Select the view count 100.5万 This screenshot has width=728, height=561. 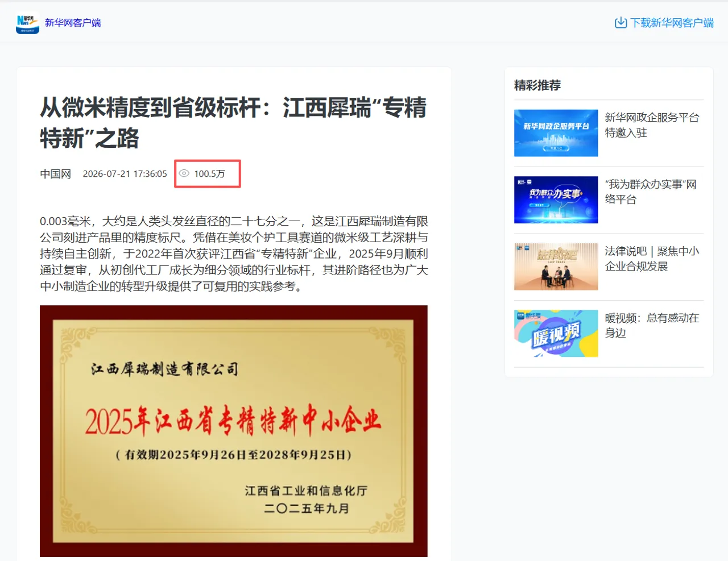[x=209, y=174]
